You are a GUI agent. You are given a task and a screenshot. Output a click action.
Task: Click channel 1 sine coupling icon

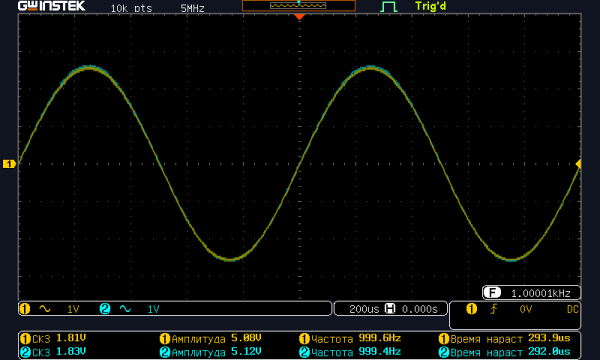tap(45, 309)
